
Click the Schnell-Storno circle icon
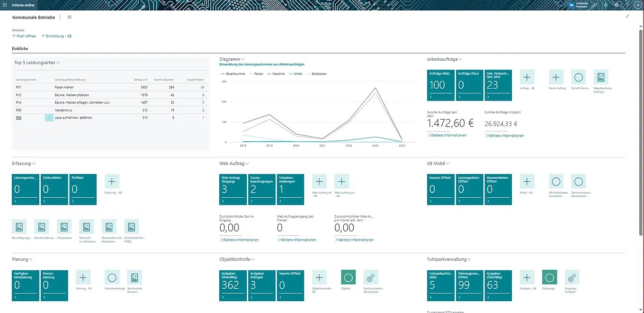click(x=578, y=77)
